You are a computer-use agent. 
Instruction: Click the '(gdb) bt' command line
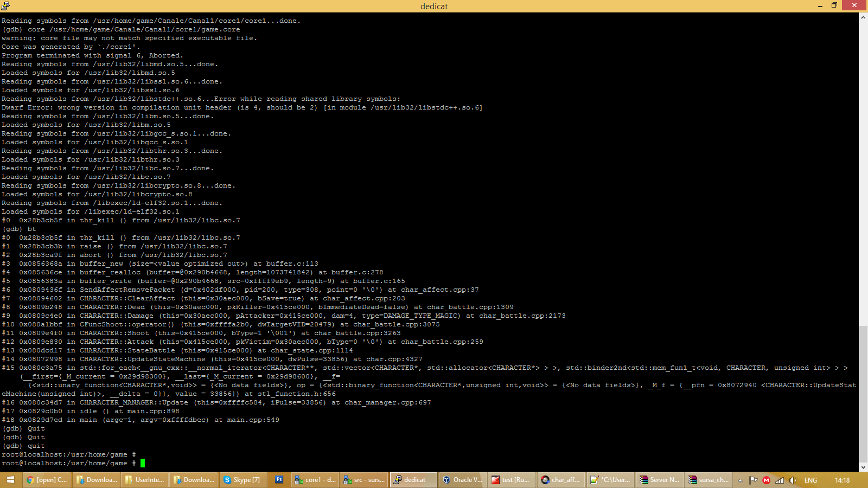tap(19, 229)
